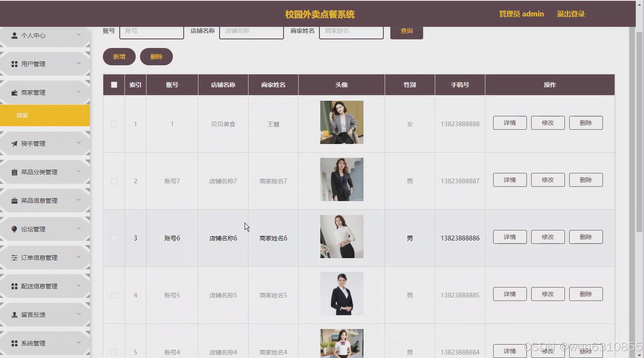Click 退出登录 to log out
The width and height of the screenshot is (644, 358).
click(571, 14)
